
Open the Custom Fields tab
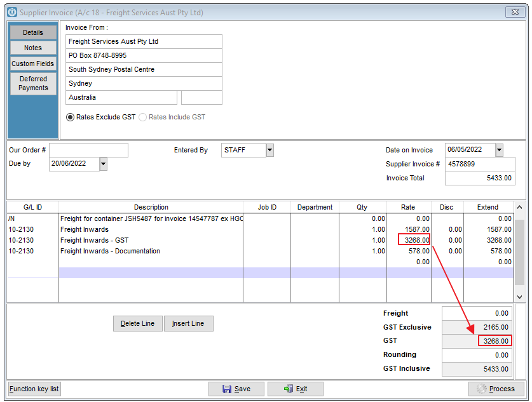coord(33,64)
